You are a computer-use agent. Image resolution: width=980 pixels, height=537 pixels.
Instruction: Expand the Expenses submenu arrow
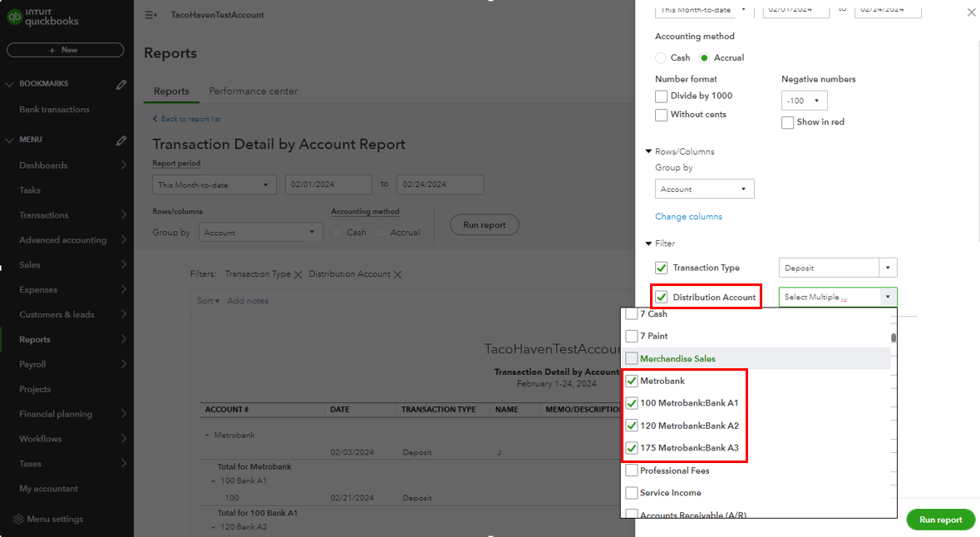point(123,289)
